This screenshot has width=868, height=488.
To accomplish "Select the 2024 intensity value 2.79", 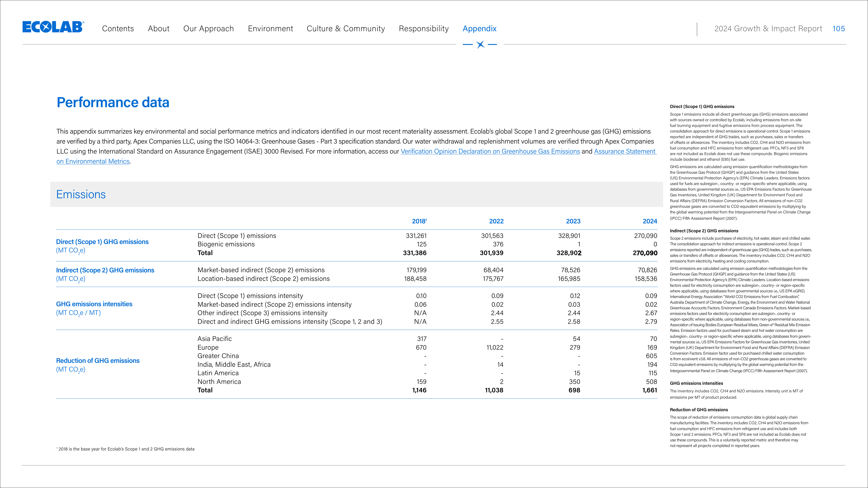I will pyautogui.click(x=651, y=322).
